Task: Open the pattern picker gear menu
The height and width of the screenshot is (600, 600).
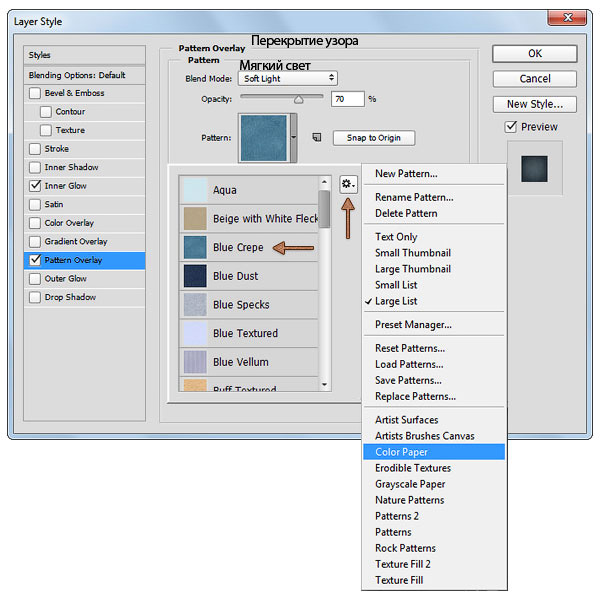Action: click(x=348, y=185)
